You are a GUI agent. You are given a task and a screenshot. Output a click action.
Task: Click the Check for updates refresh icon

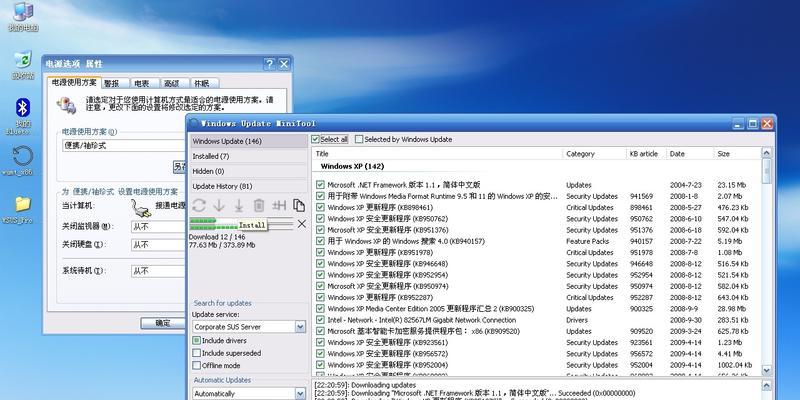(x=199, y=206)
